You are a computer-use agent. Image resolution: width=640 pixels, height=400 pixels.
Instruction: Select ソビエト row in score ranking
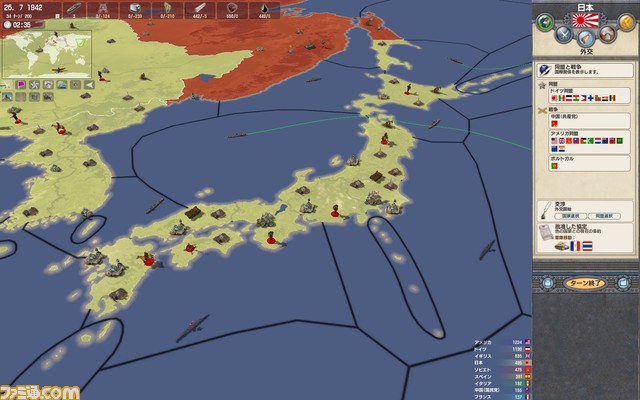coord(502,370)
